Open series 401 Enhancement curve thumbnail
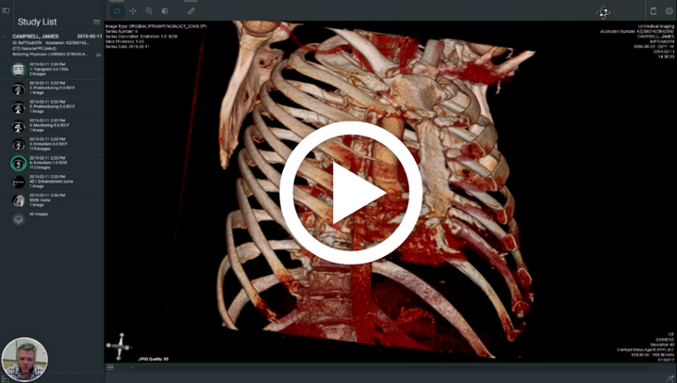Image resolution: width=677 pixels, height=383 pixels. click(18, 182)
